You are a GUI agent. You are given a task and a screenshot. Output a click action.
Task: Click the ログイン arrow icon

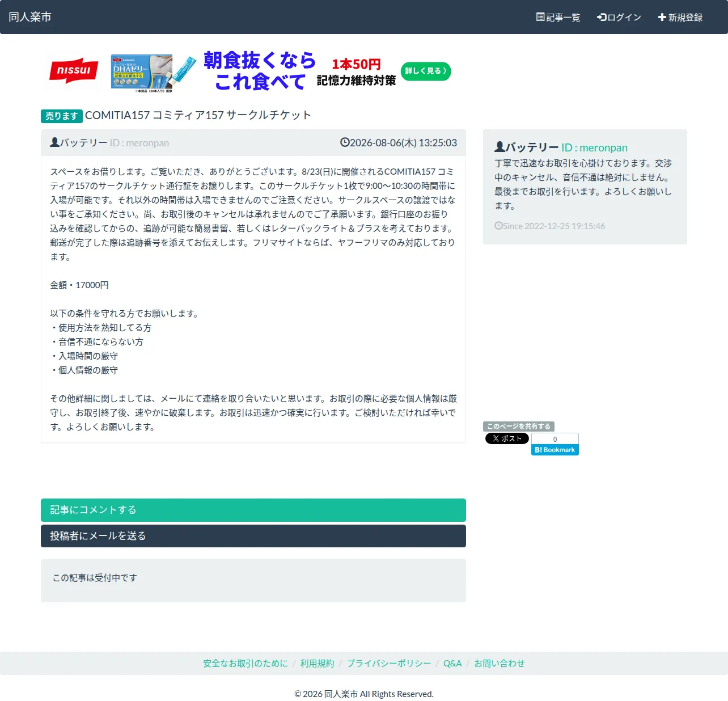[602, 17]
